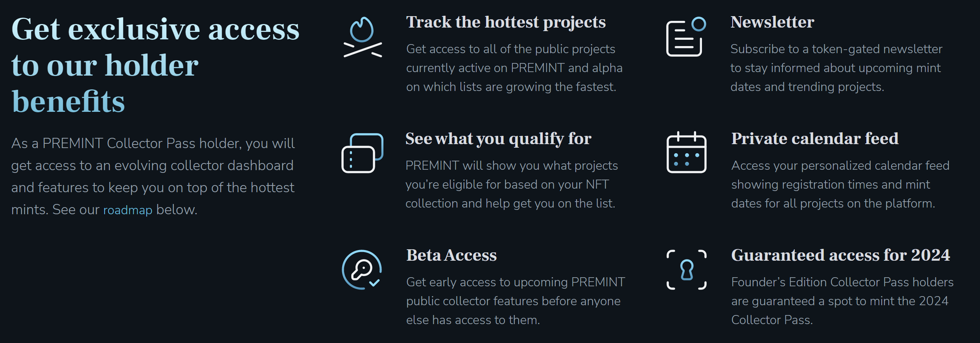This screenshot has width=980, height=343.
Task: Click the Founder's Edition Collector Pass description
Action: click(x=842, y=301)
